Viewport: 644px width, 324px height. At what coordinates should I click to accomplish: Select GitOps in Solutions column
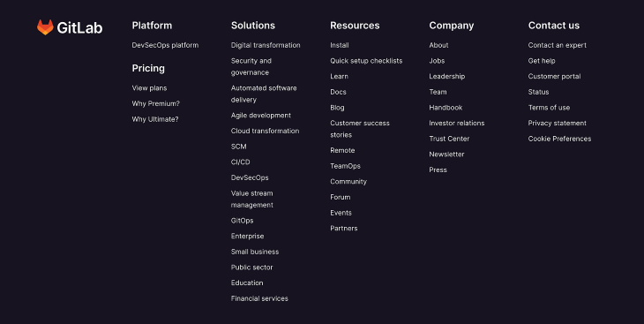tap(242, 221)
